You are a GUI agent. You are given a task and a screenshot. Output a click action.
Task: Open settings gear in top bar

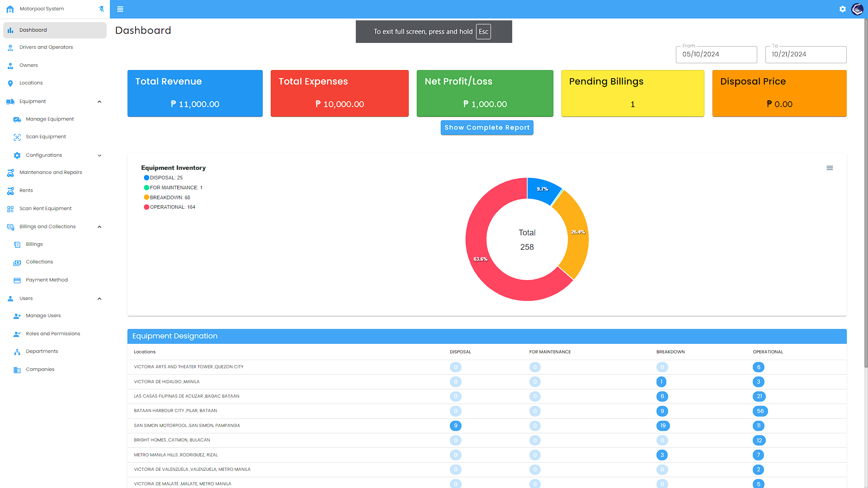click(x=843, y=9)
